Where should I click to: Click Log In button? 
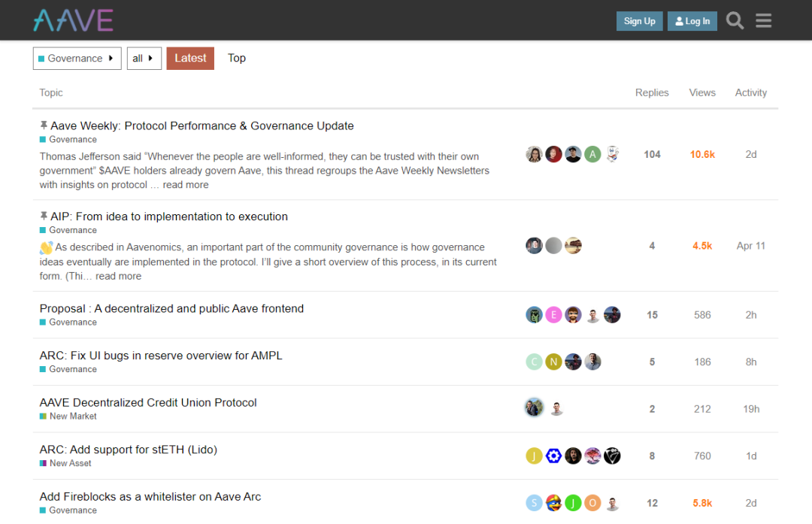692,21
